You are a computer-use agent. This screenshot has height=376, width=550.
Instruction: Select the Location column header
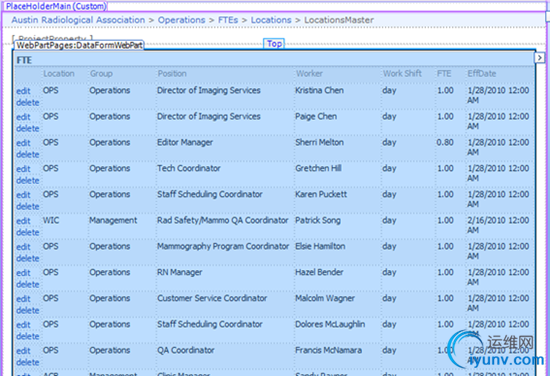(x=59, y=74)
